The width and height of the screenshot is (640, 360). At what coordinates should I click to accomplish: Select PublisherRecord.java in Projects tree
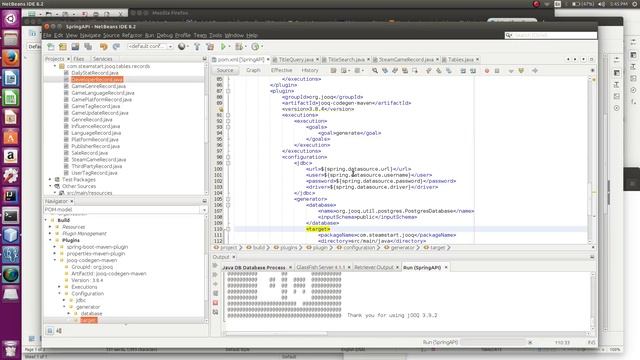(x=95, y=146)
